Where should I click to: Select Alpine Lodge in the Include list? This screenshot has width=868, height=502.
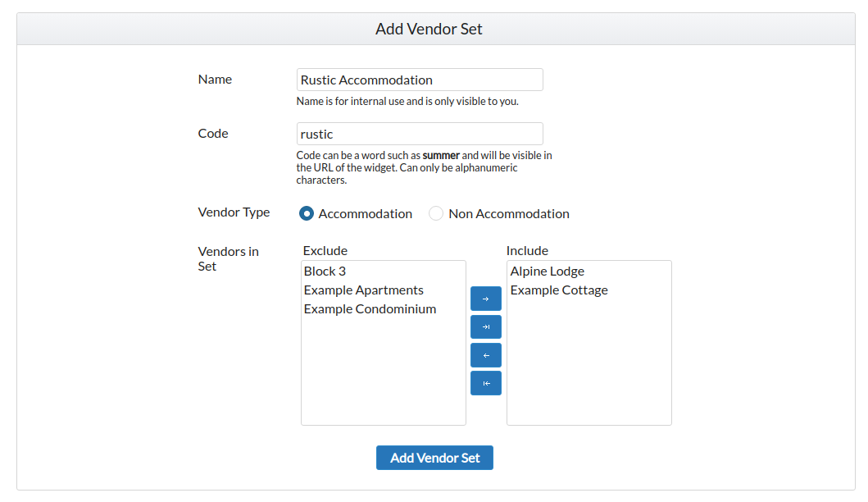(547, 272)
